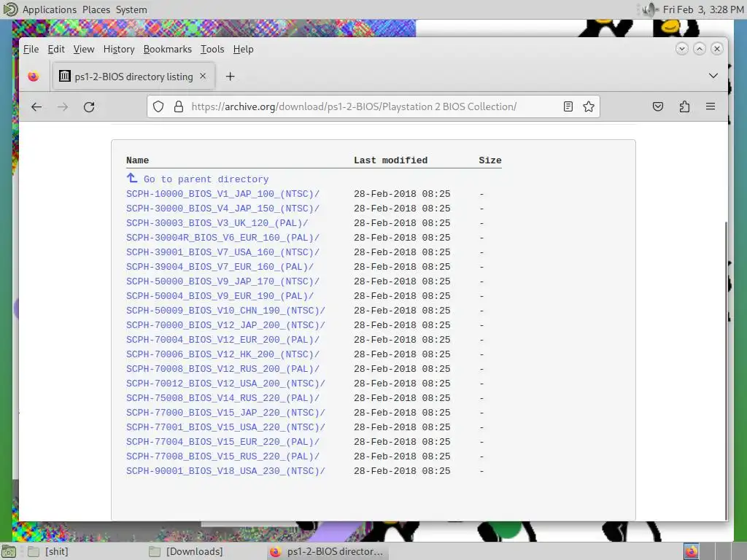747x560 pixels.
Task: Open SCPH-10000_BIOS_V1_JAP_100 folder link
Action: coord(223,194)
